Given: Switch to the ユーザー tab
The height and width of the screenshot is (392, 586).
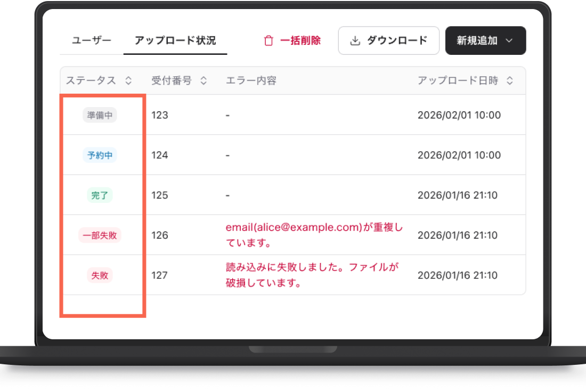Looking at the screenshot, I should 92,40.
